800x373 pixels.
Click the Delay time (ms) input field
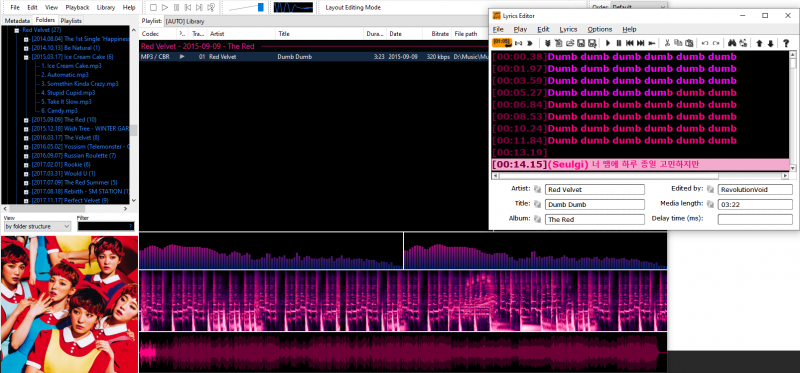(755, 219)
